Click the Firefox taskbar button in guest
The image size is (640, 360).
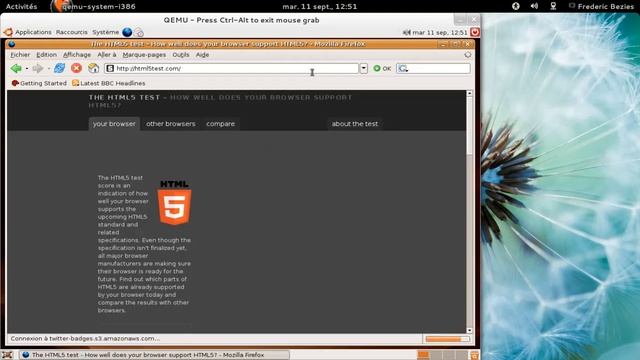tap(154, 355)
